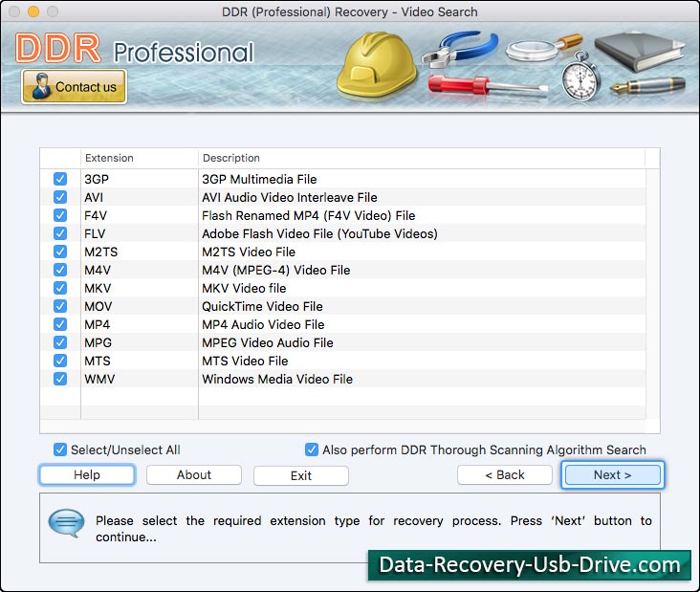Select the 'MKV Video file' description
Viewport: 700px width, 592px height.
point(244,289)
